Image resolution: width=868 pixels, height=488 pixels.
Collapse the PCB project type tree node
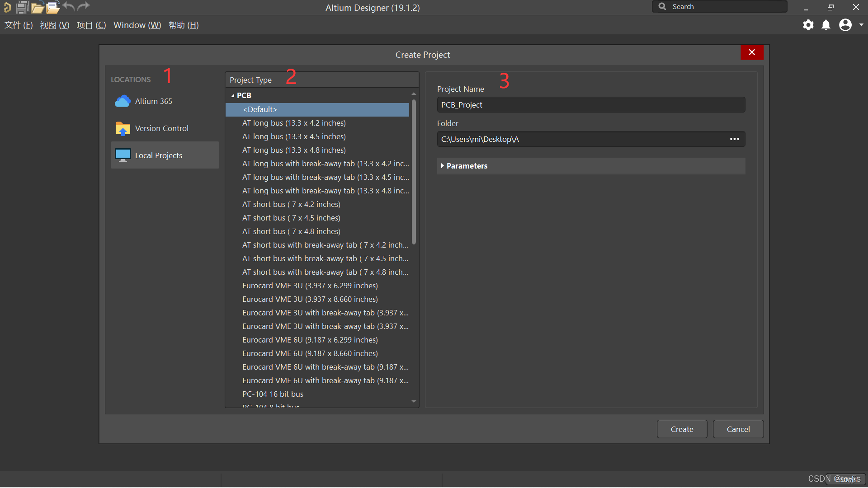[233, 96]
